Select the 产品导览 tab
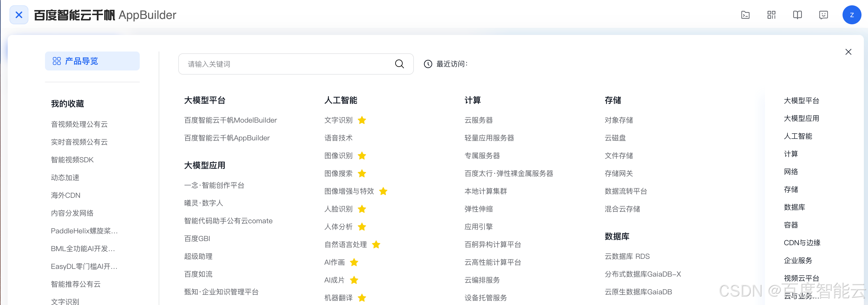The width and height of the screenshot is (868, 305). tap(92, 61)
